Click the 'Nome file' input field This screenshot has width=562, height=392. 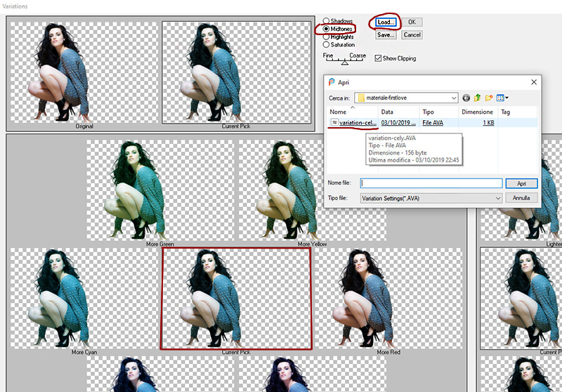click(x=431, y=183)
